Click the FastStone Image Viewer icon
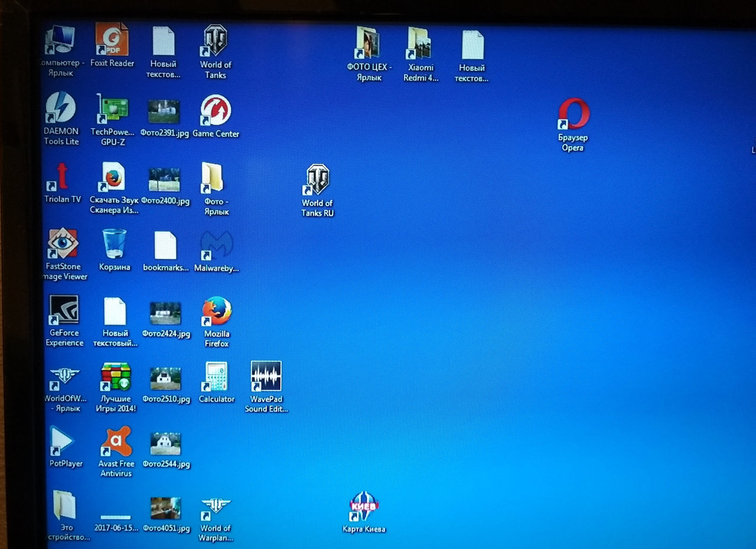Image resolution: width=756 pixels, height=549 pixels. [x=63, y=244]
